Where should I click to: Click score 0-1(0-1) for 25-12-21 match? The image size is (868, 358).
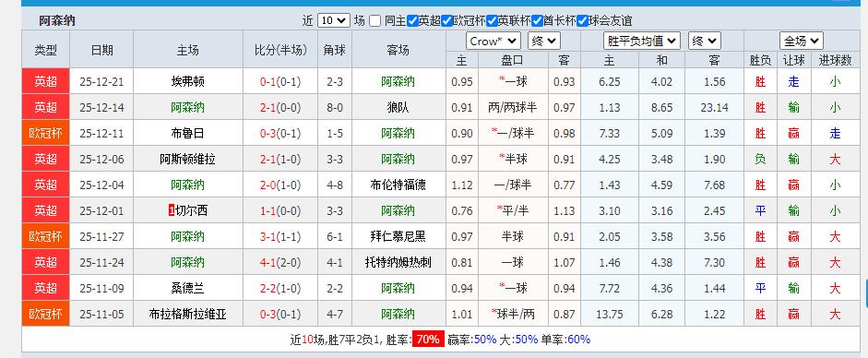click(x=280, y=82)
